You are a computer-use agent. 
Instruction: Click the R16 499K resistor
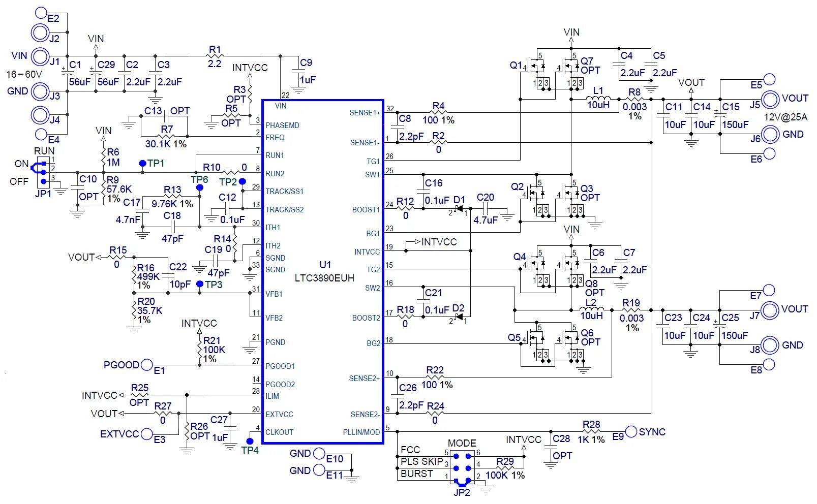[134, 275]
